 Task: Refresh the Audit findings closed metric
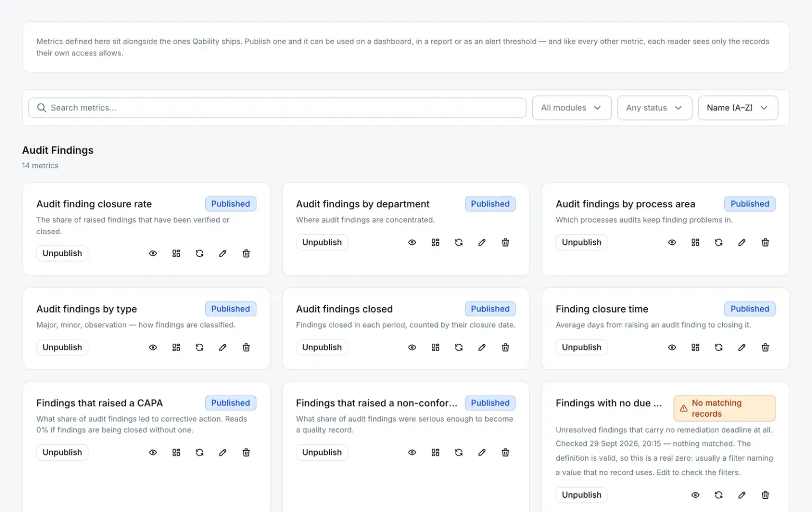coord(459,348)
